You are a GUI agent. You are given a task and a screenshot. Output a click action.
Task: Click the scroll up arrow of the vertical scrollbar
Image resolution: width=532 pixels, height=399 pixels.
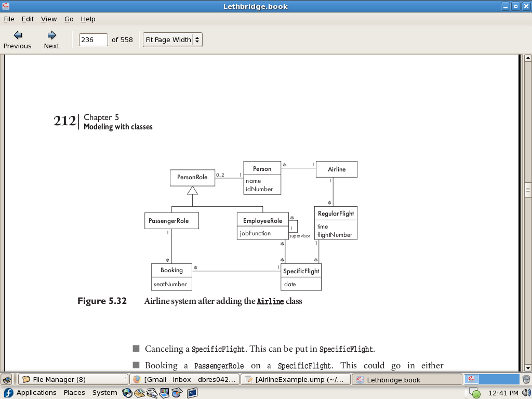coord(528,58)
